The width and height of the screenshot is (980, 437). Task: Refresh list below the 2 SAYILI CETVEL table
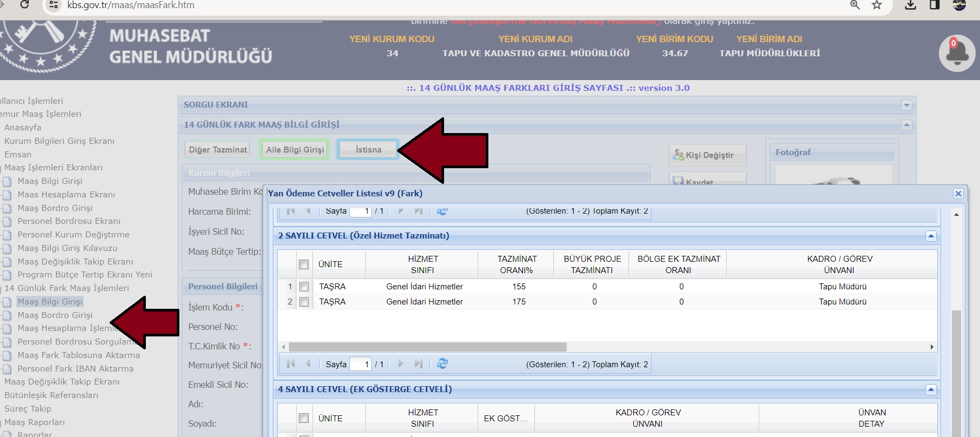(442, 364)
